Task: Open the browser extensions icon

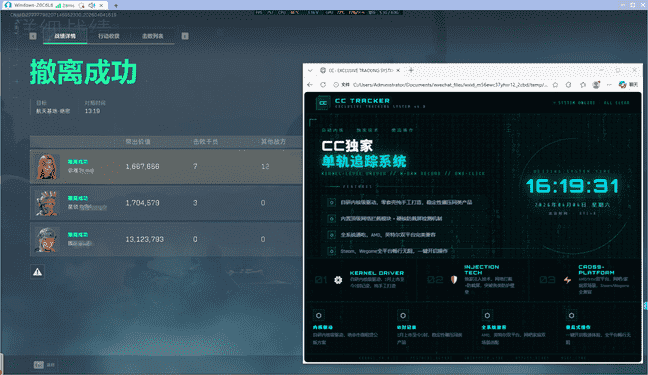Action: pyautogui.click(x=569, y=85)
